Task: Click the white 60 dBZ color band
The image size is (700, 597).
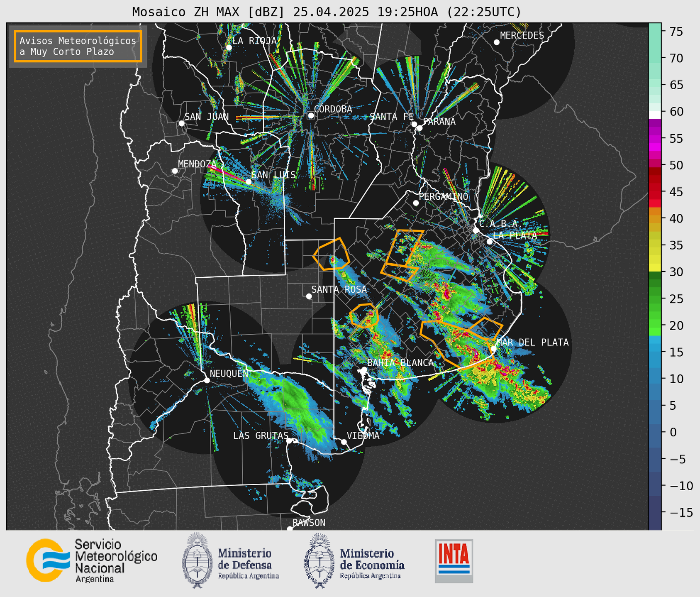Action: pos(655,115)
